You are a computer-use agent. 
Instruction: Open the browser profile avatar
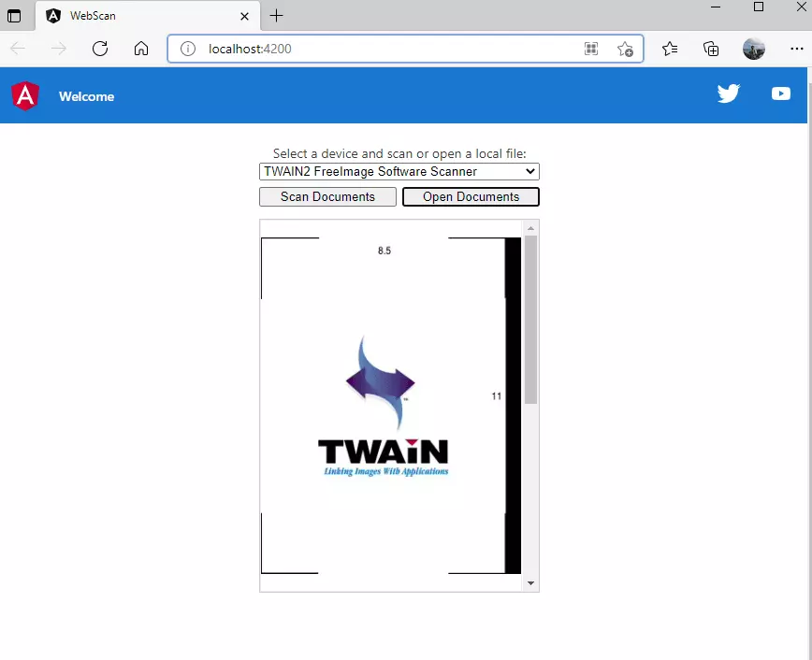pyautogui.click(x=753, y=49)
